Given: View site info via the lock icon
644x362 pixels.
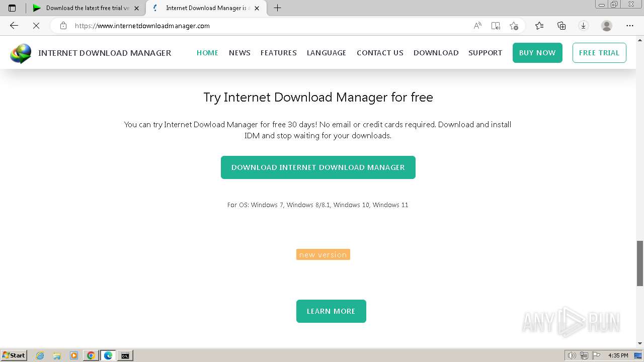Looking at the screenshot, I should click(63, 26).
